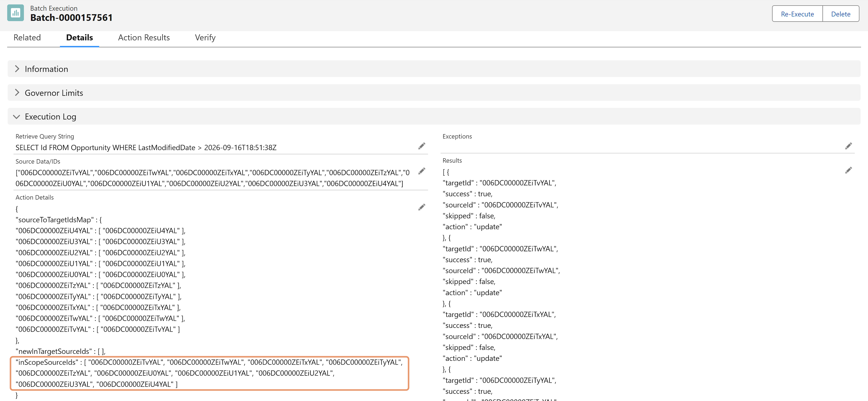Click the Re-Execute button

[797, 14]
